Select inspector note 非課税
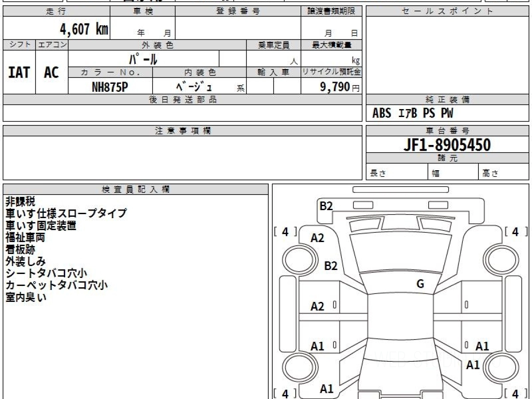This screenshot has height=399, width=532. [20, 202]
